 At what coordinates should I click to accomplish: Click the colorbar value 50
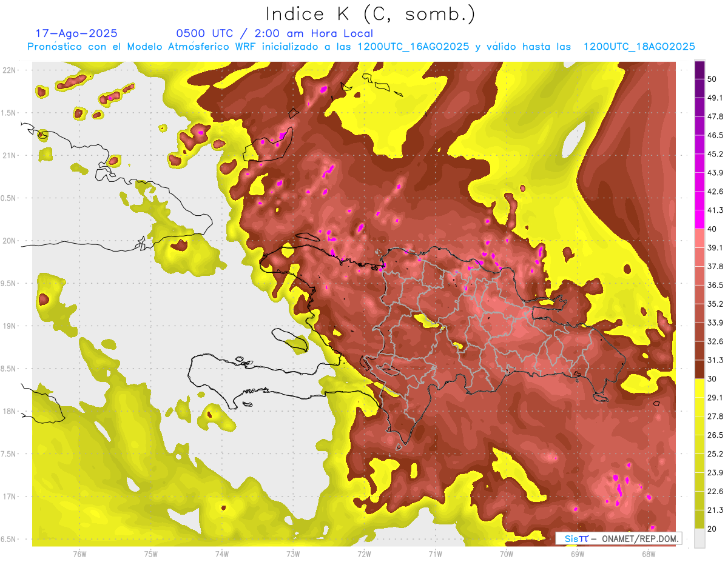tap(712, 79)
